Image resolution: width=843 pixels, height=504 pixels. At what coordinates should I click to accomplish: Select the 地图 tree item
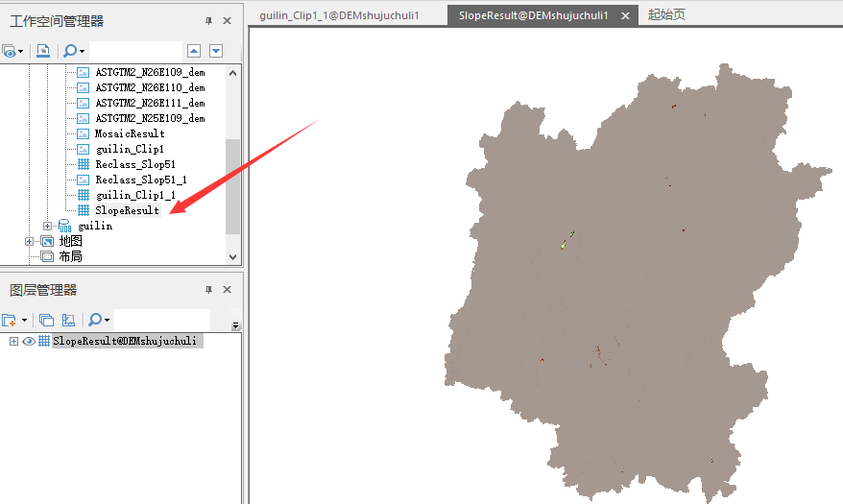[70, 242]
